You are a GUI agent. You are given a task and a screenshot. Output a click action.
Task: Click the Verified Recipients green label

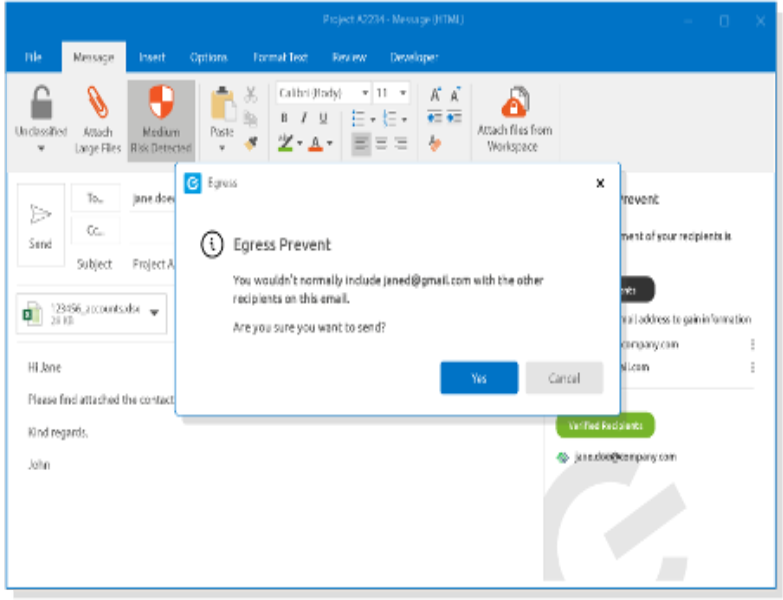click(604, 425)
